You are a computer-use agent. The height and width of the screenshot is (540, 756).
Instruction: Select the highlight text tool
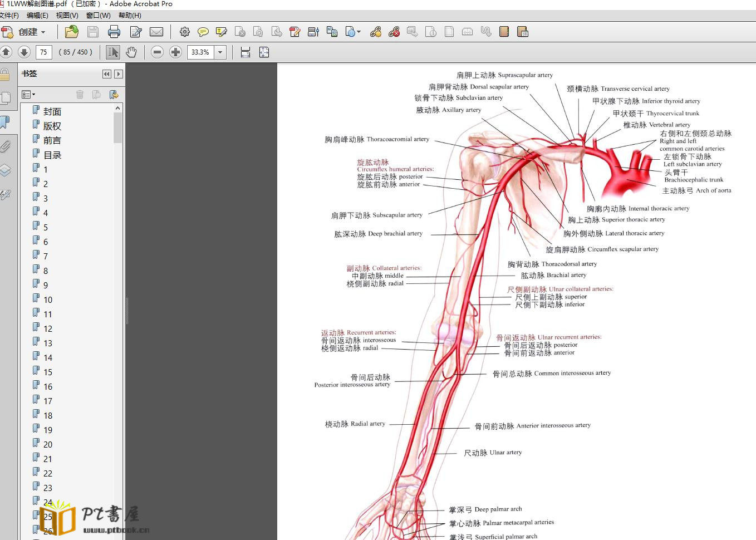[221, 32]
